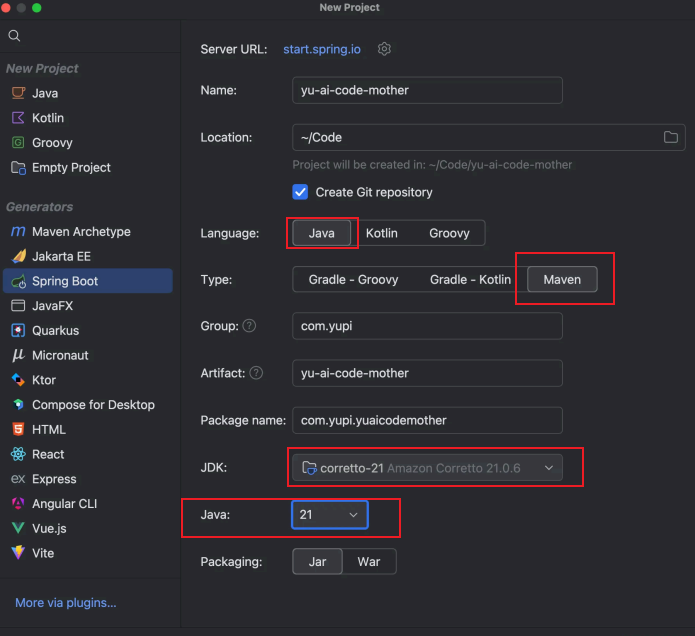This screenshot has height=636, width=695.
Task: Select the React generator icon
Action: click(18, 454)
